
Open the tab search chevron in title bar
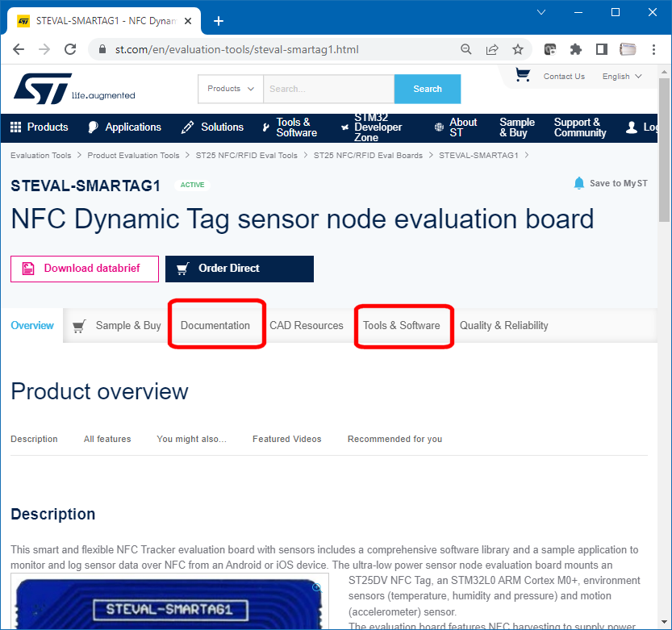click(541, 12)
